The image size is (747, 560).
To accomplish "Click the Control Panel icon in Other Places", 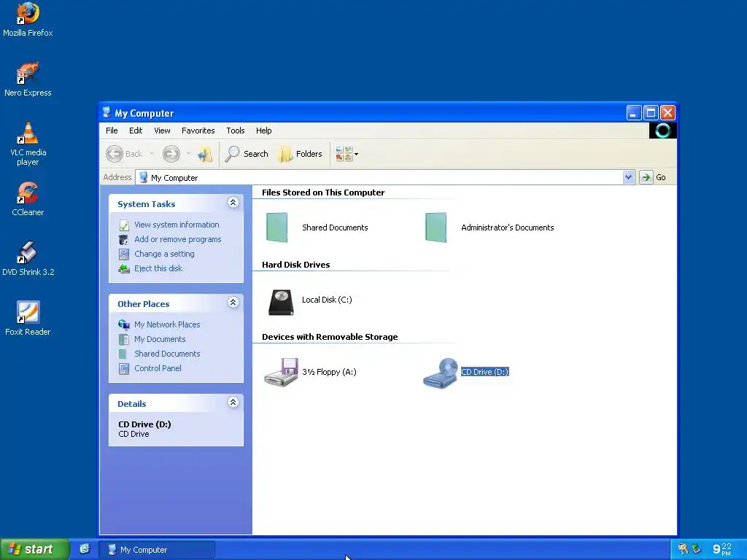I will [124, 368].
